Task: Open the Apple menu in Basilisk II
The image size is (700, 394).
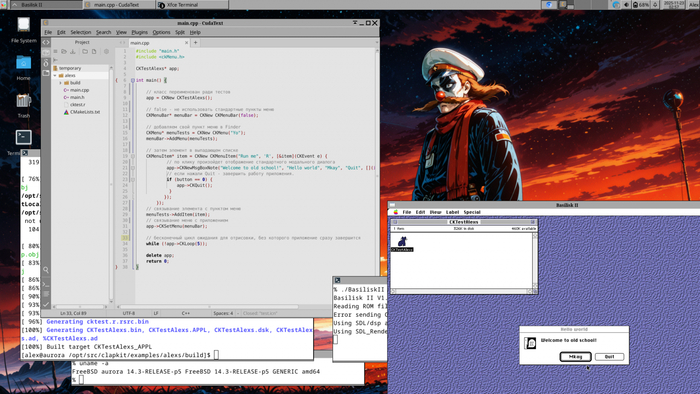Action: [396, 212]
